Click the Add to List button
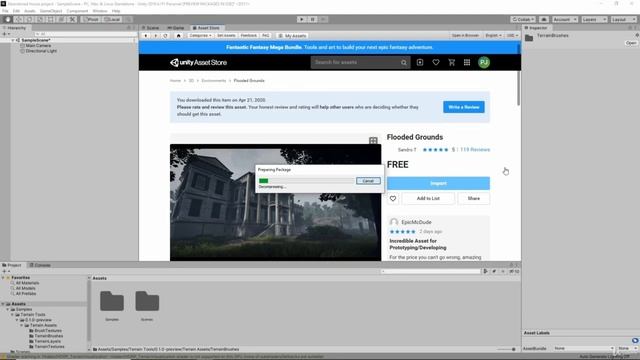Screen dimensions: 640x360 click(428, 198)
